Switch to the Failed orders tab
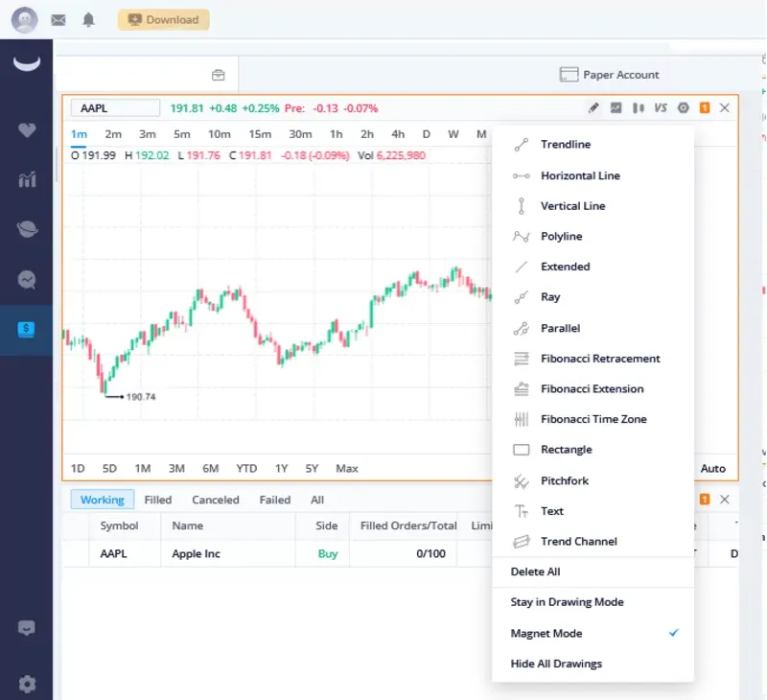Image resolution: width=767 pixels, height=700 pixels. (x=275, y=500)
